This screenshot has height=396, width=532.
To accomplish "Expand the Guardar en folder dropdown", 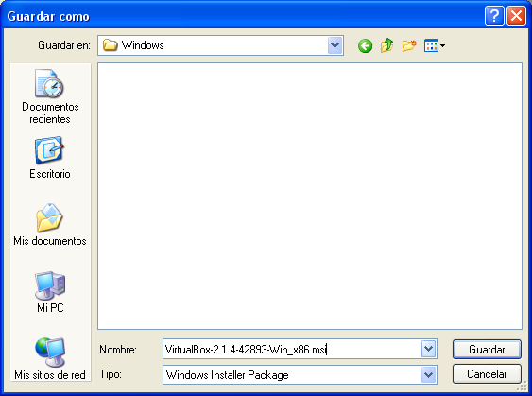I will 335,45.
